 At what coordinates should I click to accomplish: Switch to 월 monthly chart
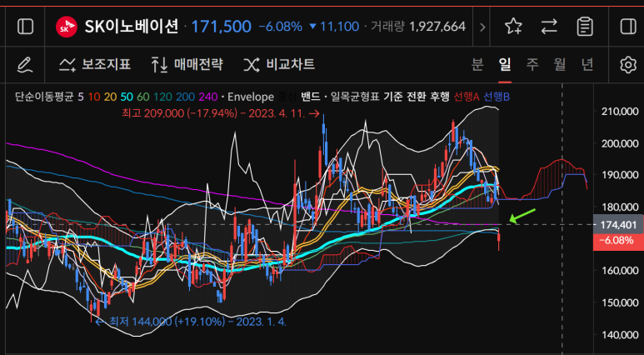(x=559, y=64)
